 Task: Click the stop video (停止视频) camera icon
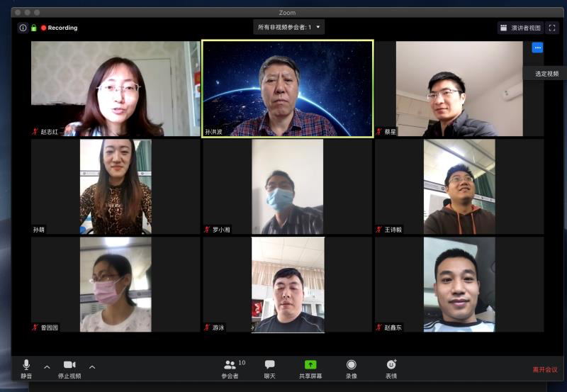click(69, 364)
